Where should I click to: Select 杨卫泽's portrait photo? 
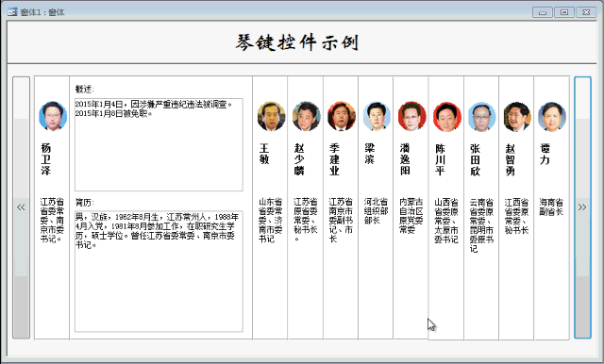[53, 116]
